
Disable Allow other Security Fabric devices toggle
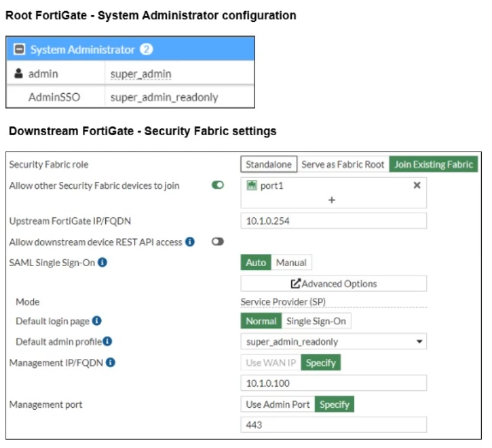(x=217, y=186)
